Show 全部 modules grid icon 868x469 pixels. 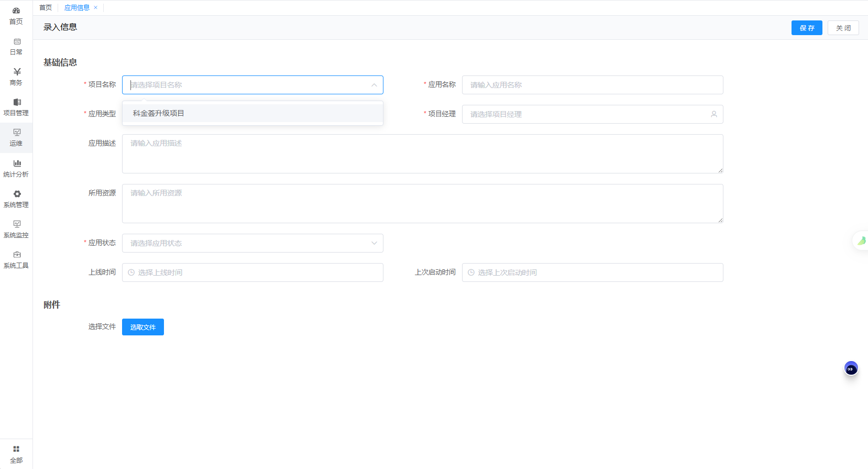[x=16, y=449]
